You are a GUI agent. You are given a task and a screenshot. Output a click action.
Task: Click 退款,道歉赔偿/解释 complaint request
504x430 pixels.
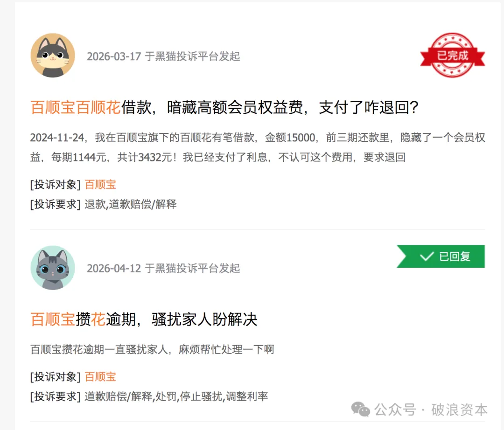click(x=131, y=204)
